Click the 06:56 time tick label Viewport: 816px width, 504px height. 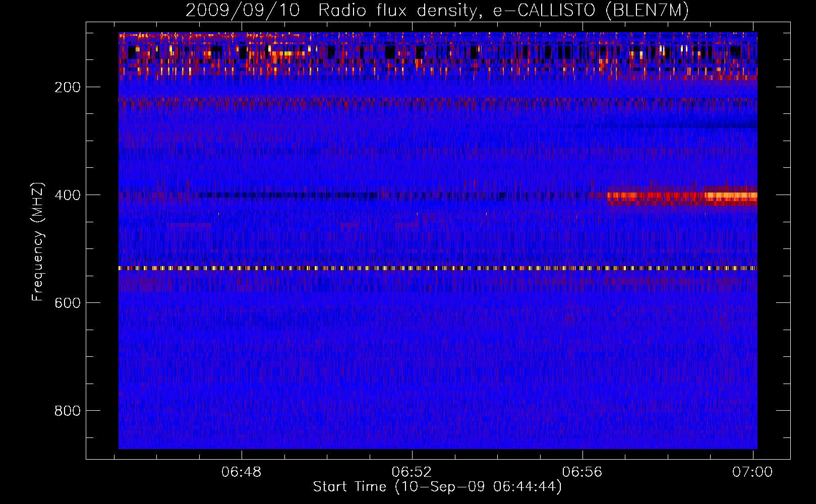tap(582, 472)
